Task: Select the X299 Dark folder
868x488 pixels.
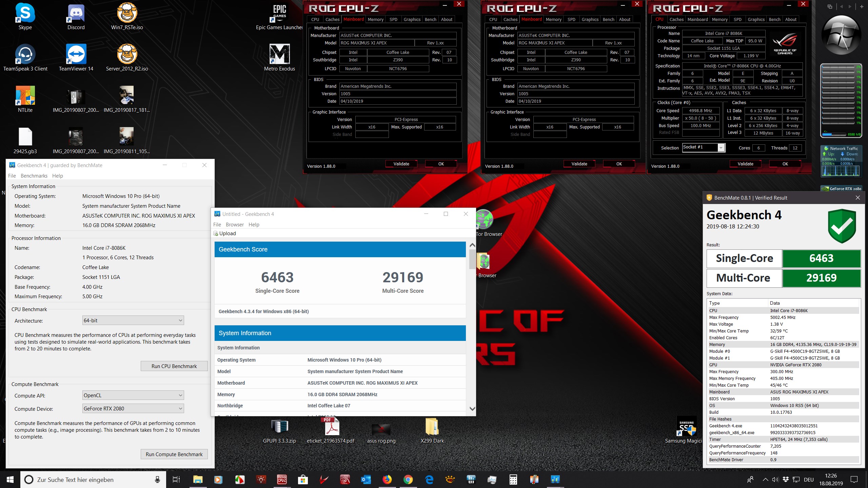Action: coord(432,430)
